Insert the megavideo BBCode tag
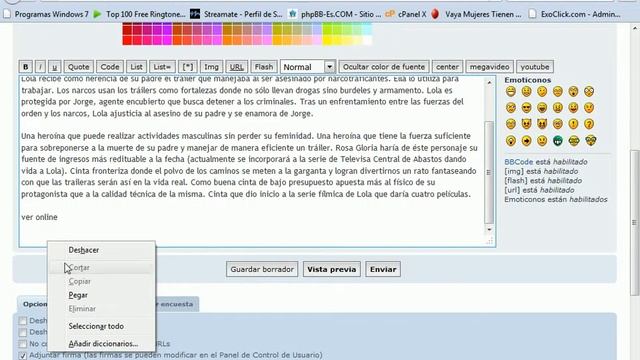This screenshot has height=360, width=640. [489, 67]
